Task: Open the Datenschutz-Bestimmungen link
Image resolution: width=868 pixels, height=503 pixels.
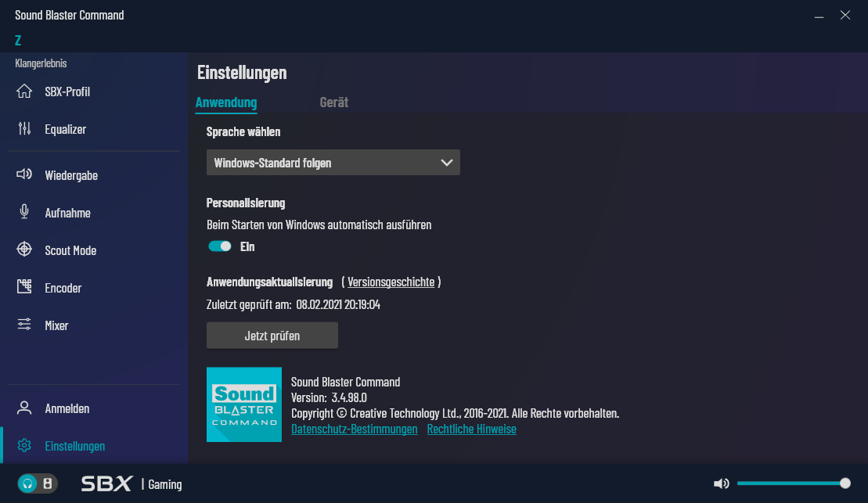Action: 355,429
